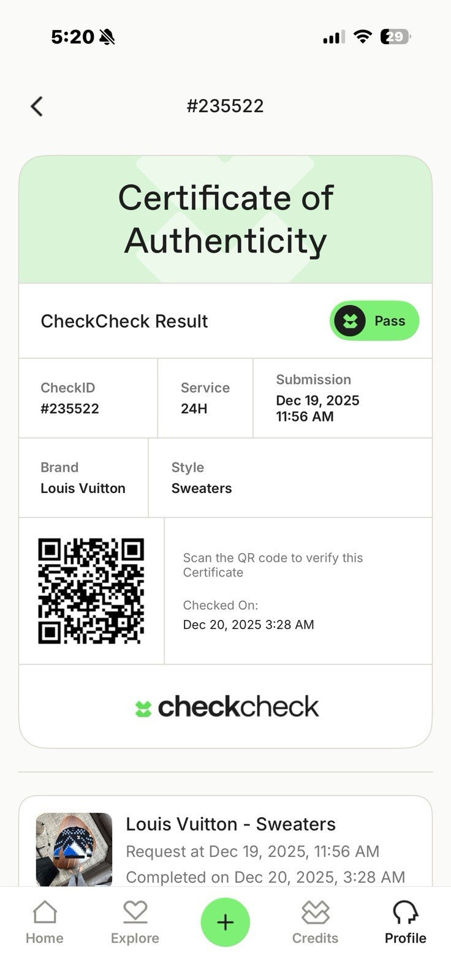This screenshot has width=451, height=980.
Task: Tap the QR code image
Action: (91, 591)
